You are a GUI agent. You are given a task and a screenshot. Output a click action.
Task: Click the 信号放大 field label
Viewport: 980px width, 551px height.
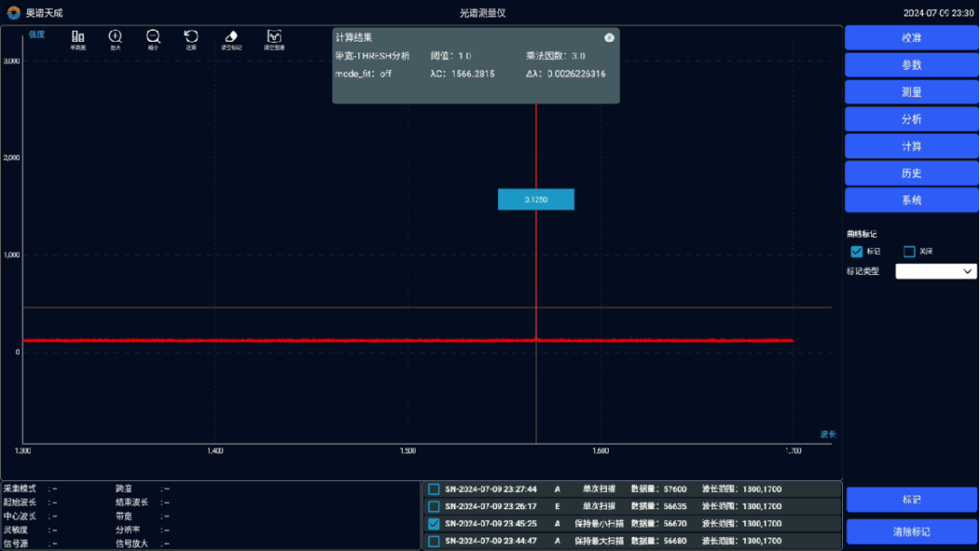(132, 544)
